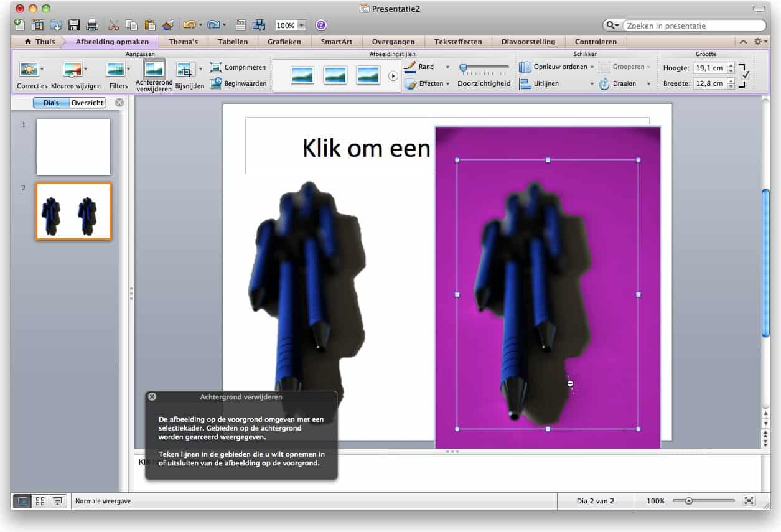Switch to the Tabellen tab
Image resolution: width=781 pixels, height=532 pixels.
click(x=233, y=42)
